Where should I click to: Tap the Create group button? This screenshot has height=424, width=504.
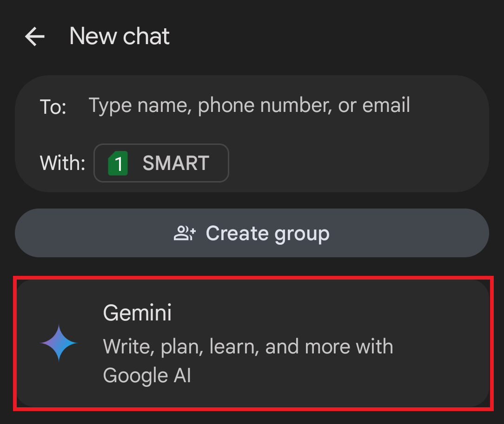click(x=252, y=233)
